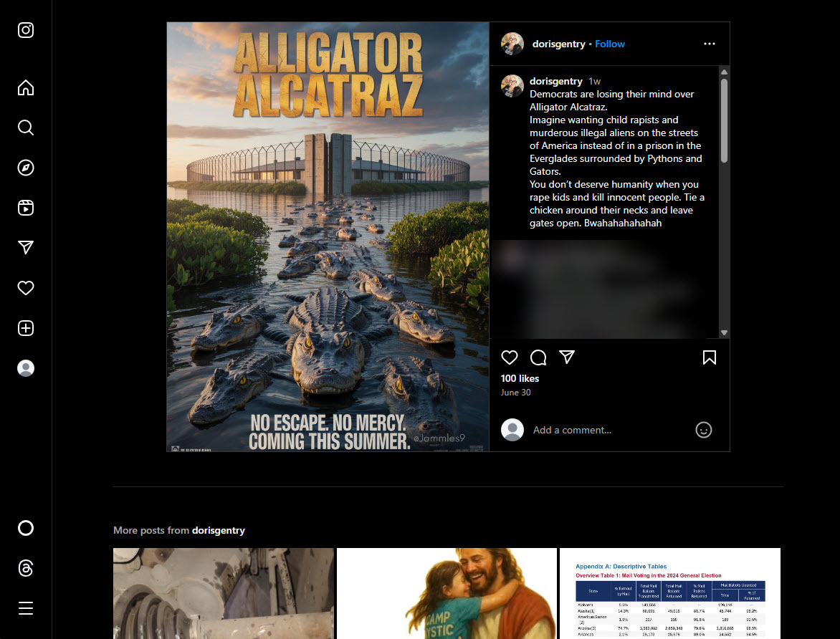Viewport: 840px width, 639px height.
Task: Open Notifications via the heart sidebar icon
Action: (x=25, y=287)
